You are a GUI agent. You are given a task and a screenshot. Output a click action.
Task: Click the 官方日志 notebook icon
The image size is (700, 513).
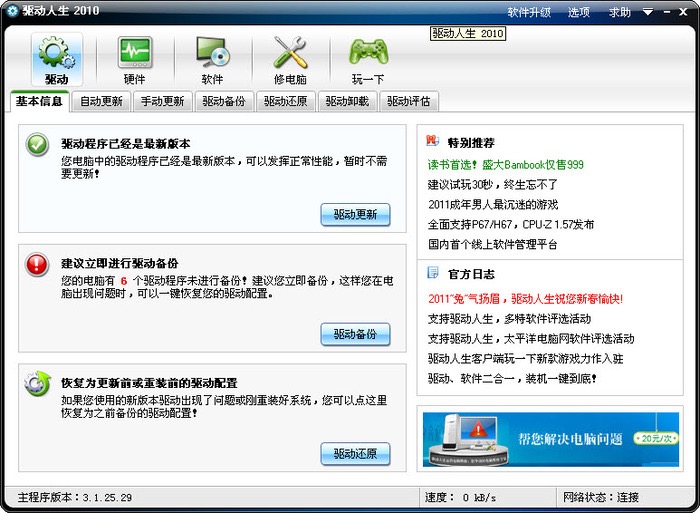pos(433,272)
